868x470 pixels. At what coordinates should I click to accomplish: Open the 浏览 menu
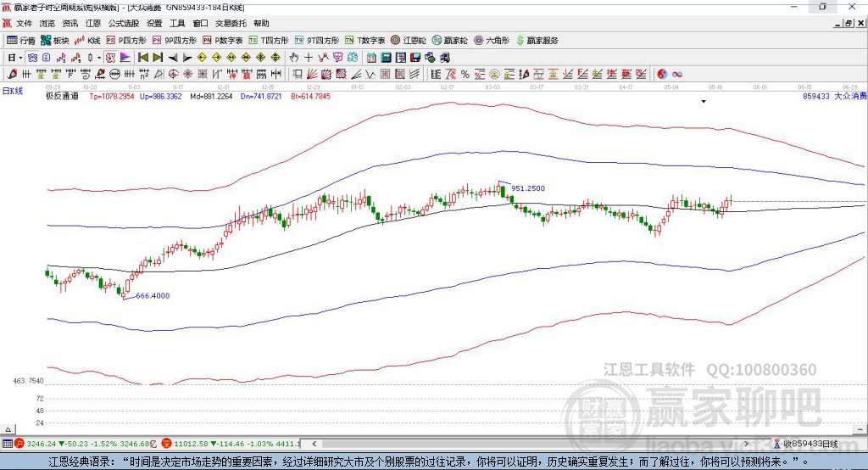47,23
